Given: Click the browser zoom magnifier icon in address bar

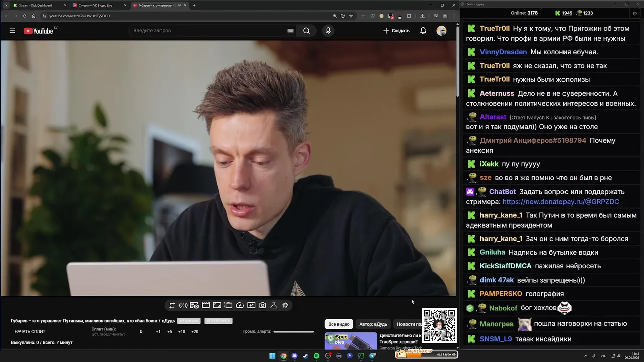Looking at the screenshot, I should [x=336, y=16].
